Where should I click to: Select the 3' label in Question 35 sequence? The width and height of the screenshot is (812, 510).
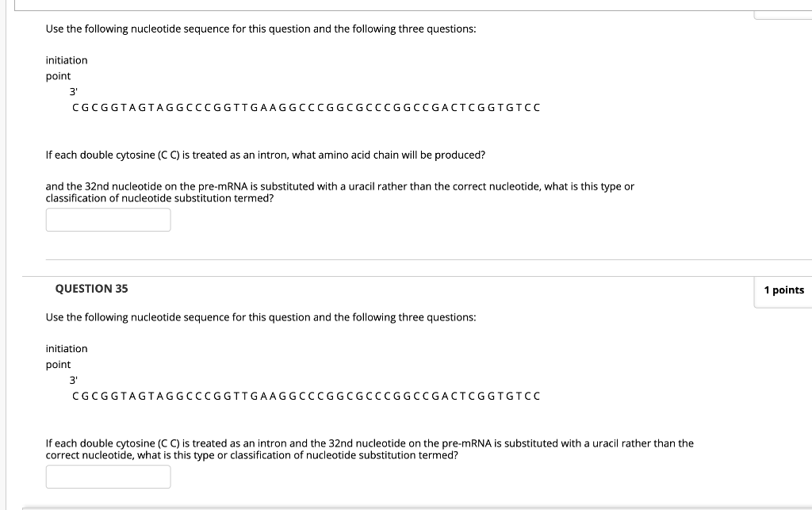click(x=73, y=380)
